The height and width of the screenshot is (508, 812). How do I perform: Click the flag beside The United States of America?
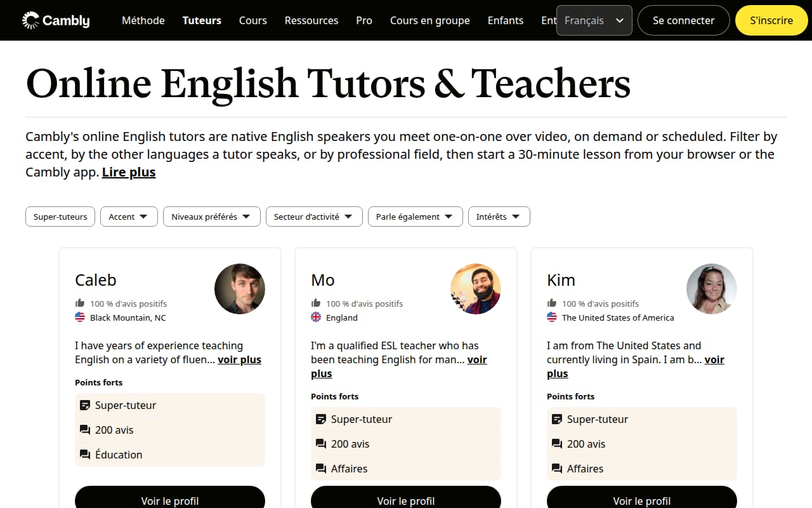click(552, 317)
